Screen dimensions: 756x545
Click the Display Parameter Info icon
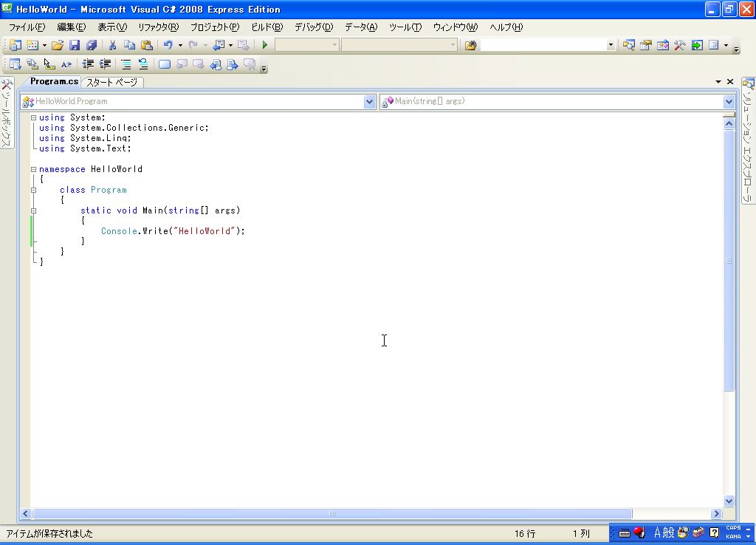[32, 64]
